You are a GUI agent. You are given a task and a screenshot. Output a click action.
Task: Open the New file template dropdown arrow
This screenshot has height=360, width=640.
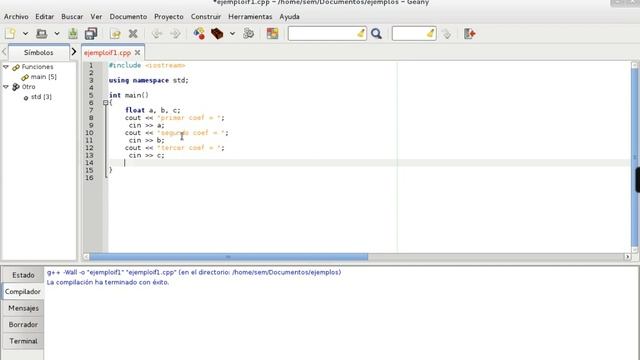pyautogui.click(x=25, y=33)
